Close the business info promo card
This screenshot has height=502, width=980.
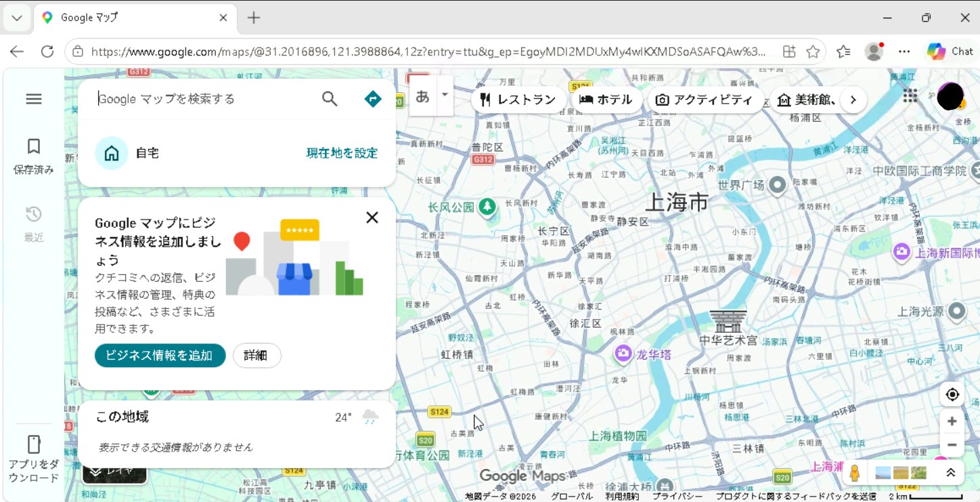point(372,217)
